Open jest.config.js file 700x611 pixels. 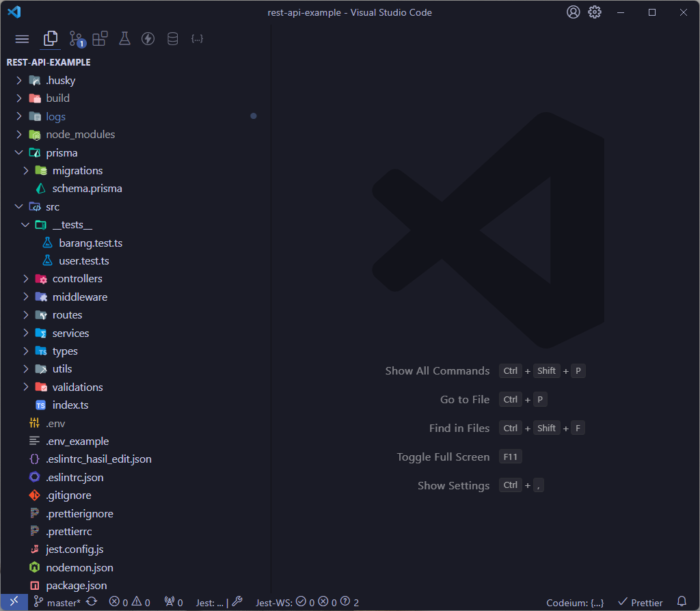pyautogui.click(x=136, y=549)
